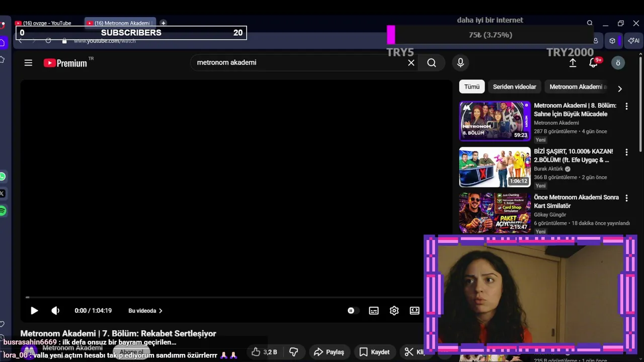Switch to theater mode

[x=415, y=311]
